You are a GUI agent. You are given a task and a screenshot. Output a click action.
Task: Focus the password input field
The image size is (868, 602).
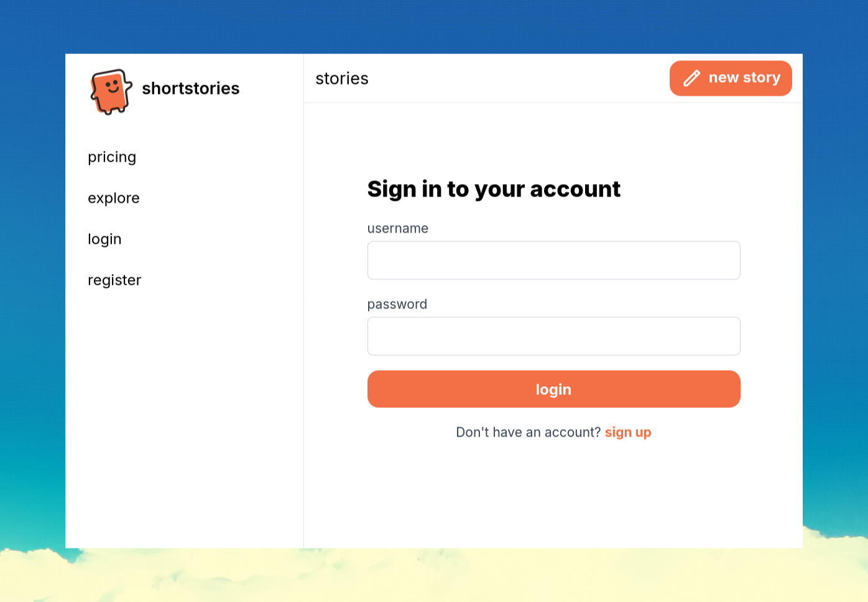553,336
